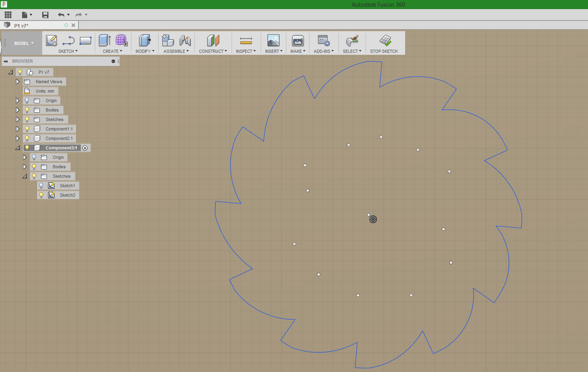Hide Sketch2 using its light bulb
Viewport: 588px width, 372px height.
[x=41, y=195]
